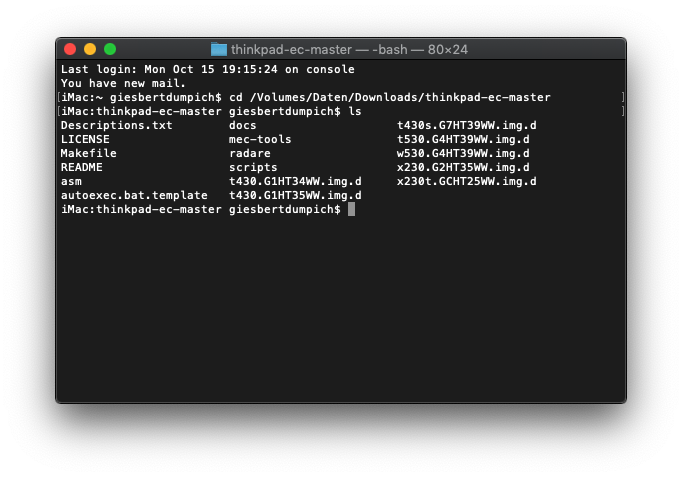Screen dimensions: 682x477
Task: Click the x230t.GCHT25WW.img.d entry
Action: 466,181
